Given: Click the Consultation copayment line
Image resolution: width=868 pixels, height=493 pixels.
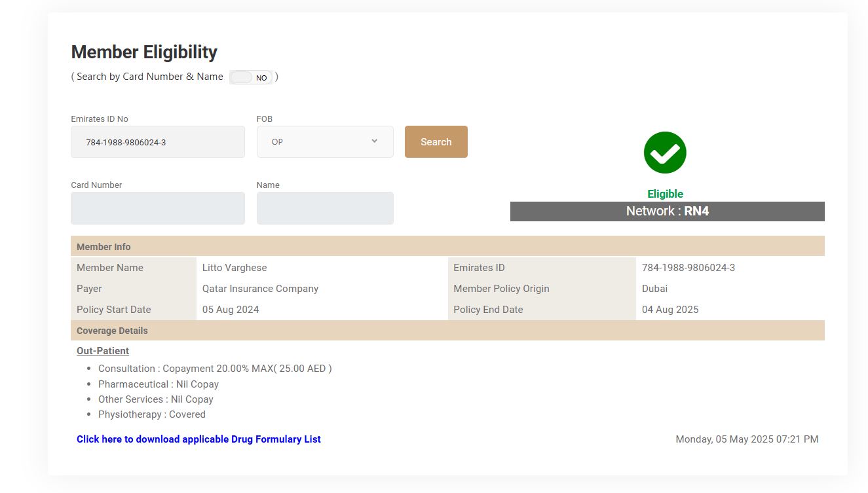Looking at the screenshot, I should pos(215,369).
